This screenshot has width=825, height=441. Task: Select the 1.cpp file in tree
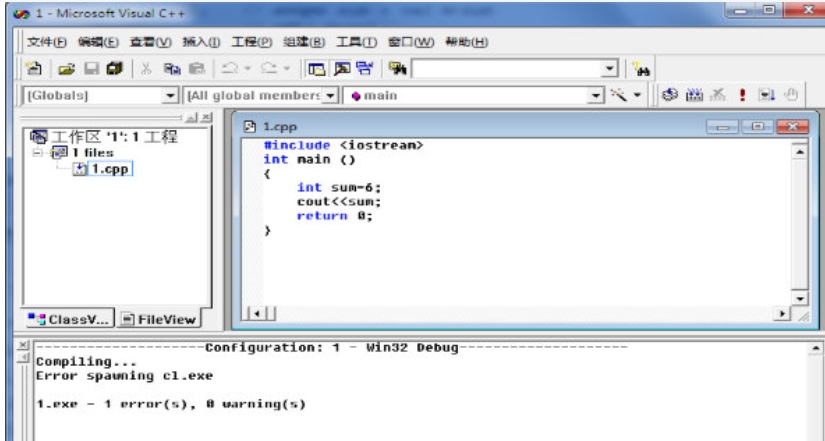[x=109, y=169]
